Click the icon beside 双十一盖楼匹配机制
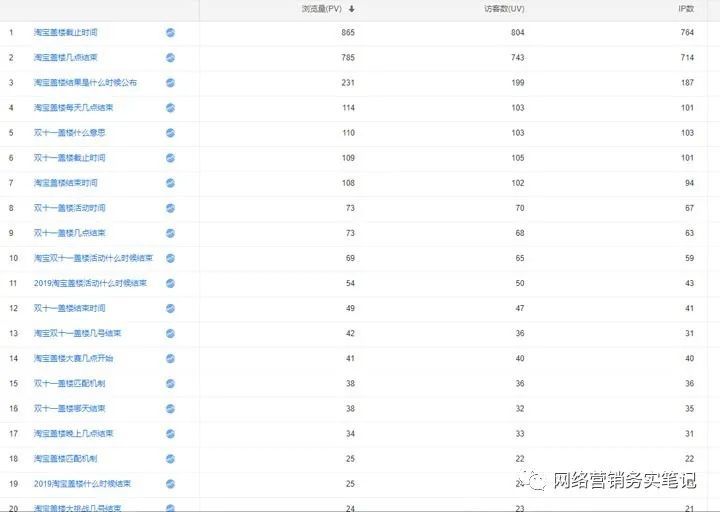 point(170,383)
